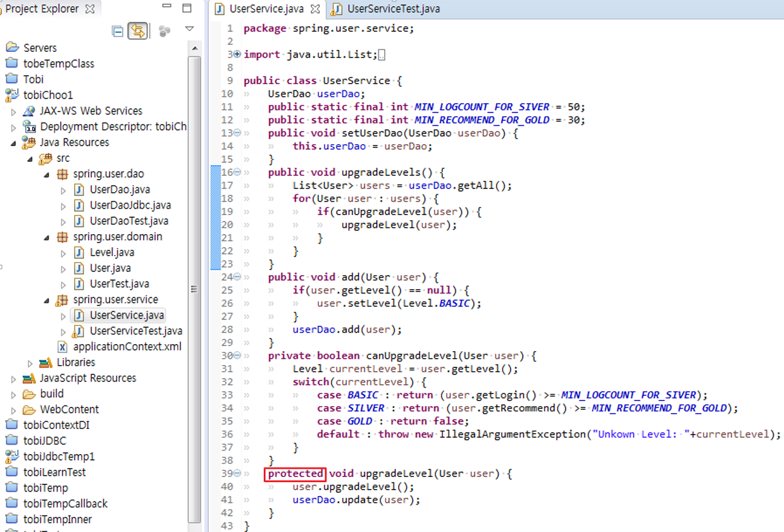This screenshot has width=784, height=532.
Task: Open the Project Explorer View Menu arrow
Action: click(x=189, y=29)
